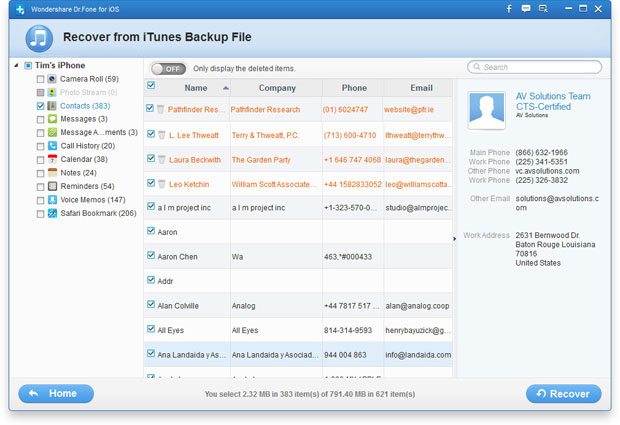
Task: Select Safari Bookmark (206) in sidebar
Action: point(98,213)
